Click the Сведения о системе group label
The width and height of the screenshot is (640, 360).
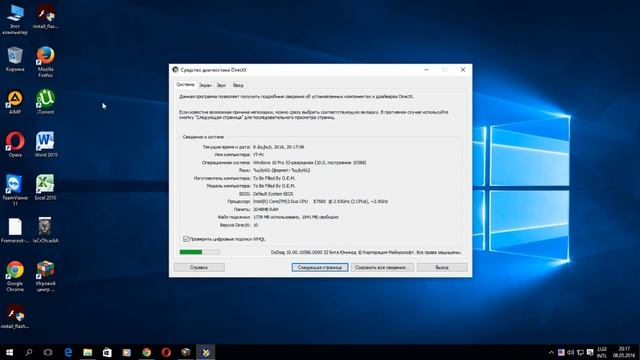(203, 137)
